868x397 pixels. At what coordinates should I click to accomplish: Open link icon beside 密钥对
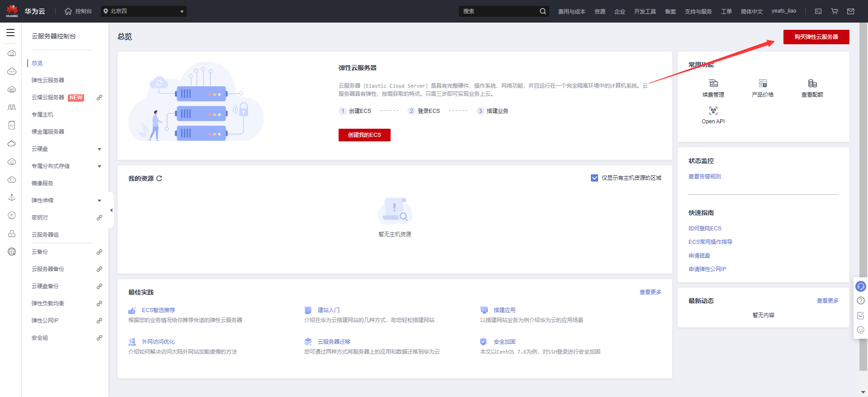tap(99, 218)
